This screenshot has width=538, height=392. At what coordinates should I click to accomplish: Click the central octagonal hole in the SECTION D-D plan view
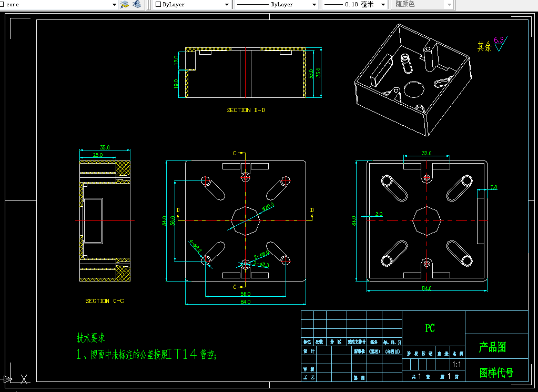tap(245, 220)
